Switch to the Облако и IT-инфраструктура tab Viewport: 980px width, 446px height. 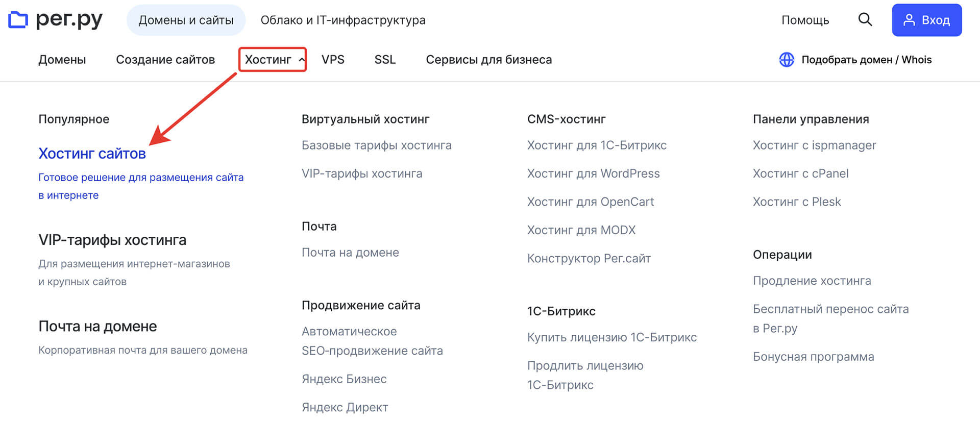(343, 20)
